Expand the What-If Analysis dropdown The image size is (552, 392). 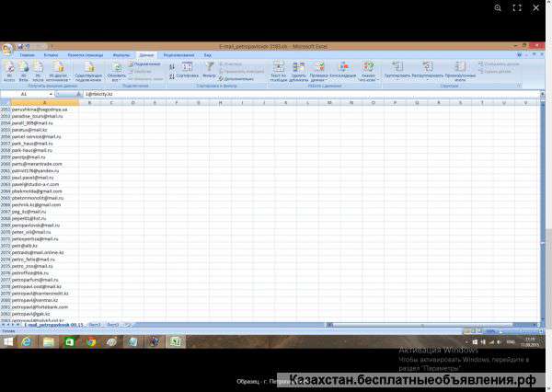point(368,79)
